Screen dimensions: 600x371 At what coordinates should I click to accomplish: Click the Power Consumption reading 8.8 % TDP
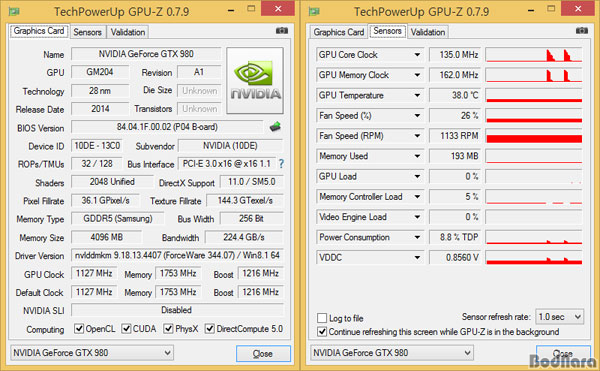(x=454, y=237)
